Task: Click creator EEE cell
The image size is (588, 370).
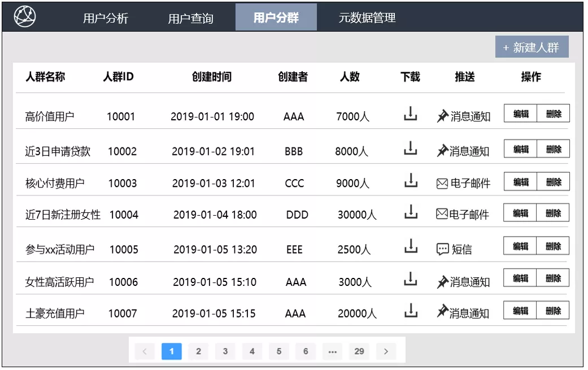Action: (x=294, y=250)
